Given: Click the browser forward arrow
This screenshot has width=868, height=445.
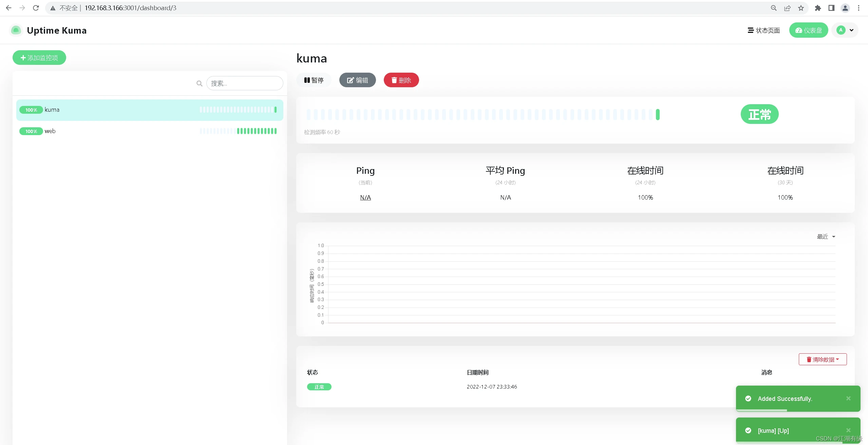Looking at the screenshot, I should (22, 8).
